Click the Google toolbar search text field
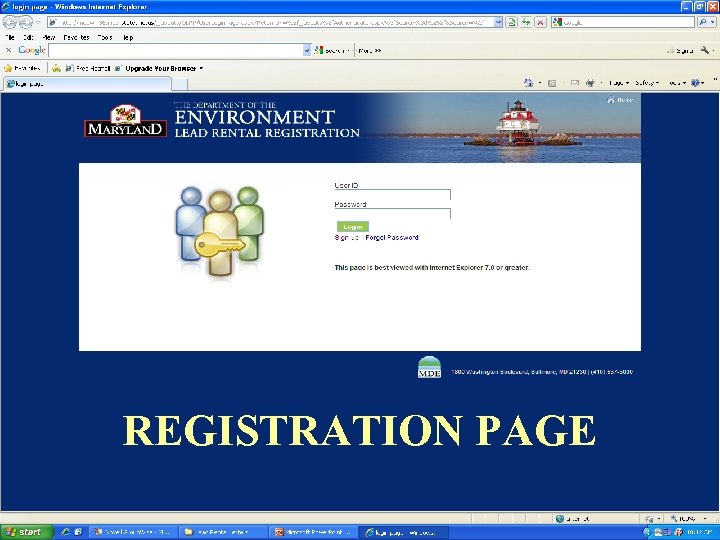 tap(175, 51)
